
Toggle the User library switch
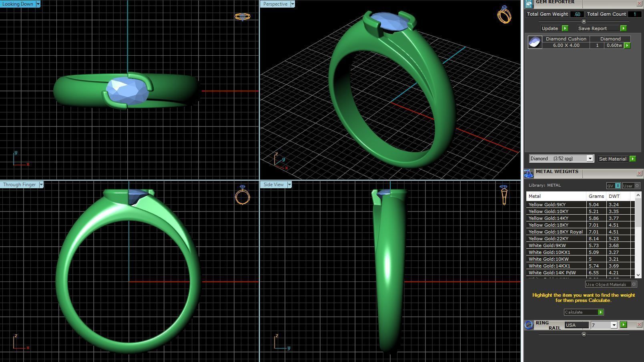tap(631, 186)
